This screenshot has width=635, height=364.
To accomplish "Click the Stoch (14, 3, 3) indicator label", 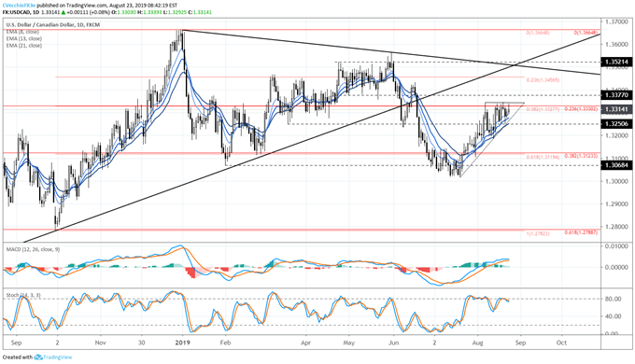I will (x=23, y=296).
